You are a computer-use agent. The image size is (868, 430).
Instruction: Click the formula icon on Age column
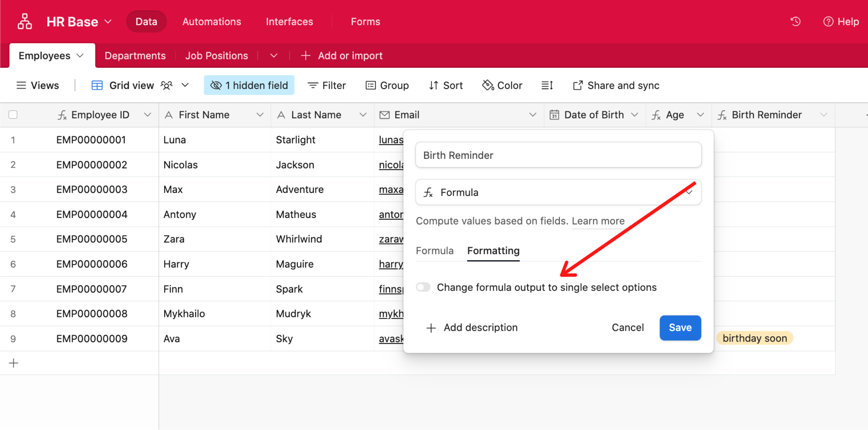tap(656, 115)
